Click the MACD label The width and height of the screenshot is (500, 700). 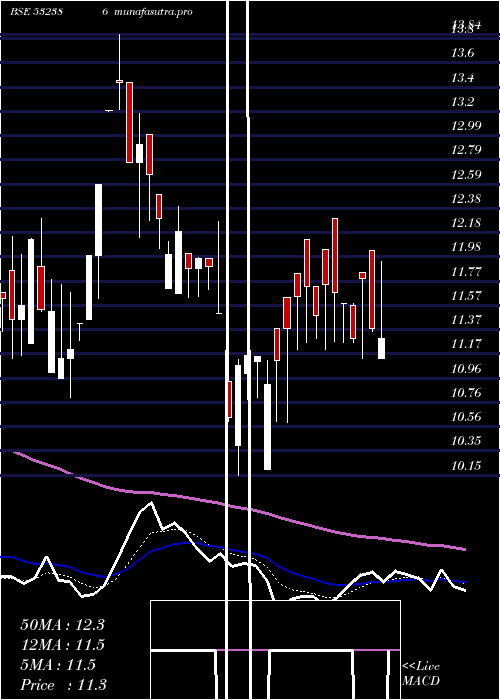click(421, 681)
